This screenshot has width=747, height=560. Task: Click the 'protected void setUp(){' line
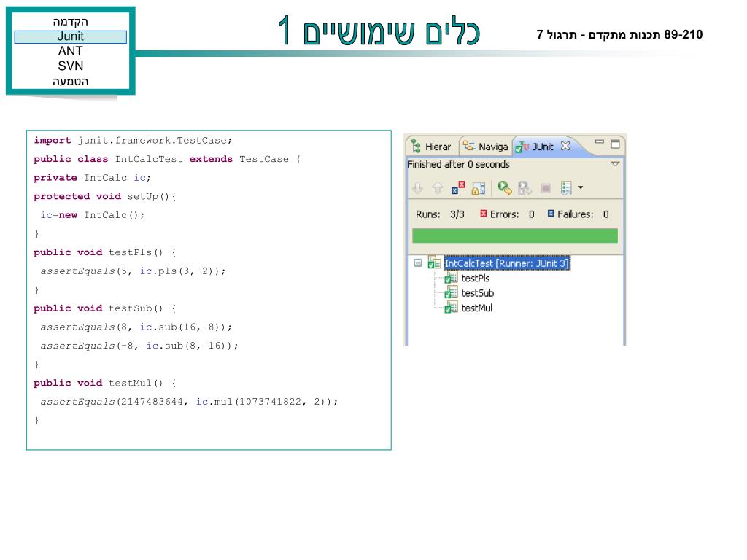(105, 196)
